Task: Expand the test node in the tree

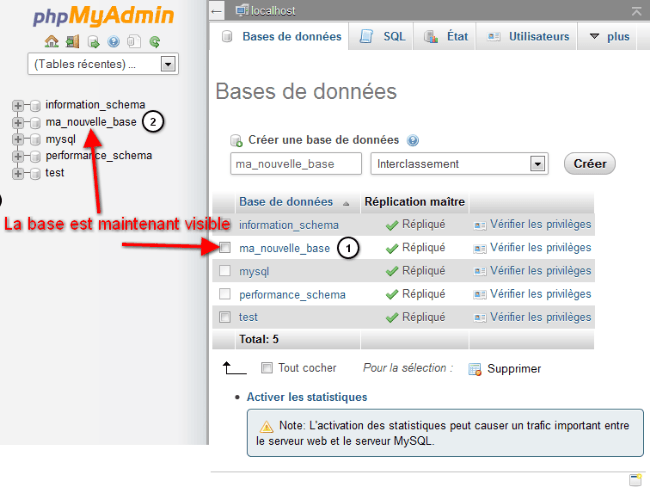Action: [17, 173]
